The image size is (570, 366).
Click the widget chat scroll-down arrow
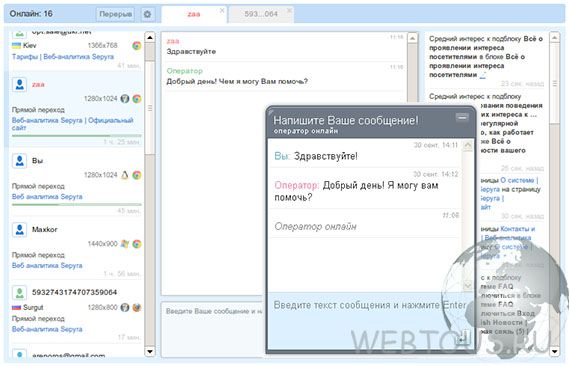tap(467, 286)
